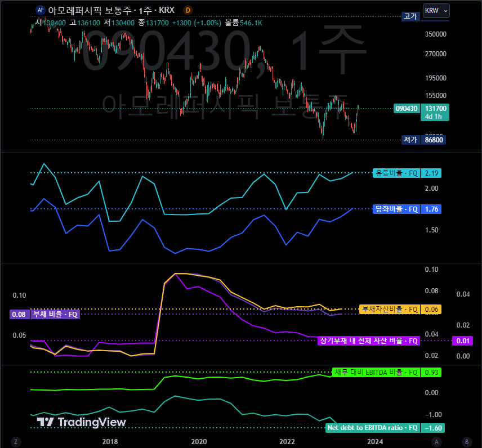This screenshot has width=482, height=448.
Task: Click the 2022 time axis label
Action: click(287, 442)
